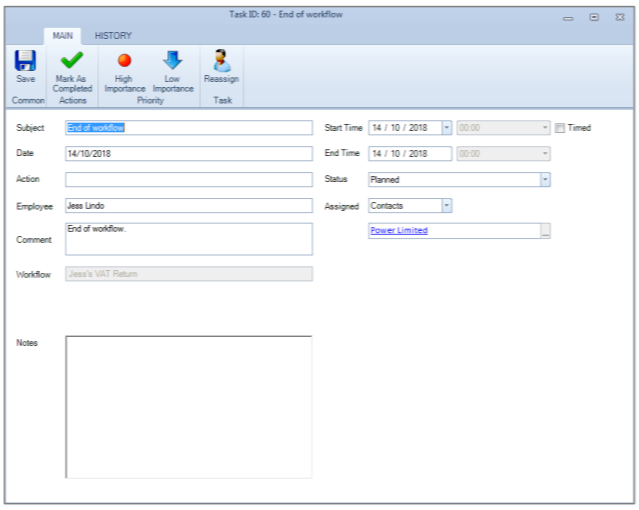
Task: Click into the Subject field
Action: pyautogui.click(x=189, y=128)
